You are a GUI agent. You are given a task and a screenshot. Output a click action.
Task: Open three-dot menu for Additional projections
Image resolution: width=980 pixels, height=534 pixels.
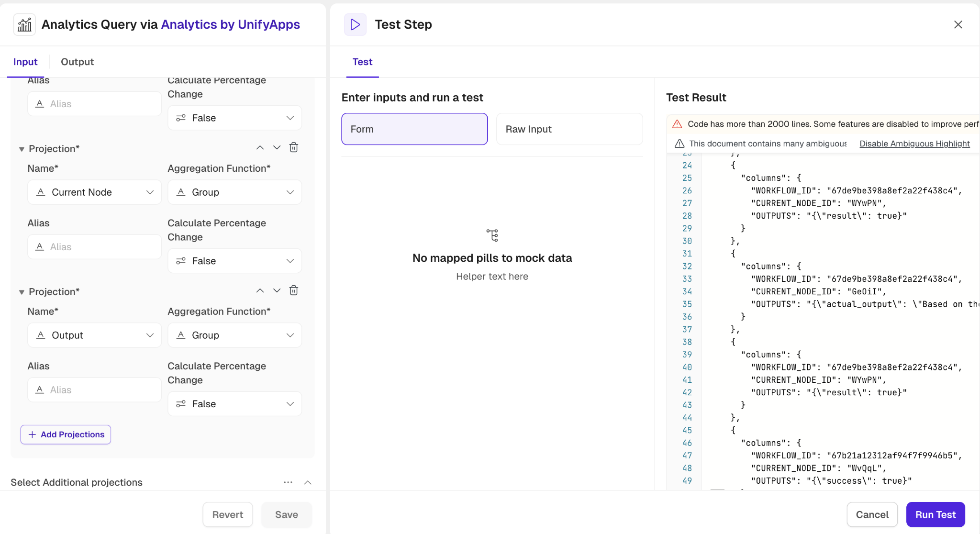click(288, 482)
